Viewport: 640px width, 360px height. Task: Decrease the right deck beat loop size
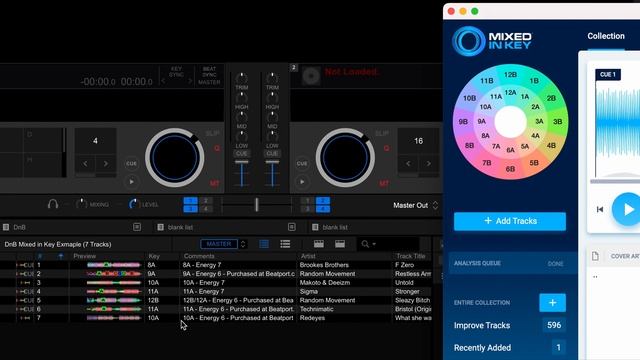pos(408,164)
